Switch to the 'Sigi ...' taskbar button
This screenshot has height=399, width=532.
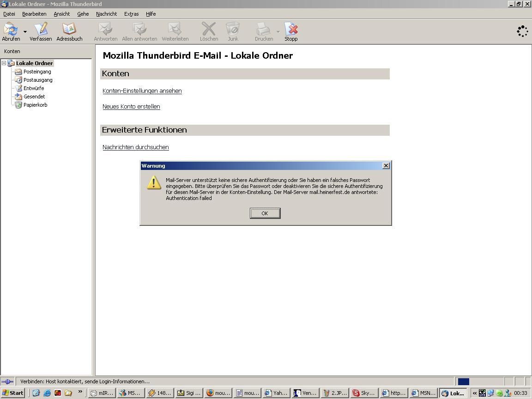[189, 393]
